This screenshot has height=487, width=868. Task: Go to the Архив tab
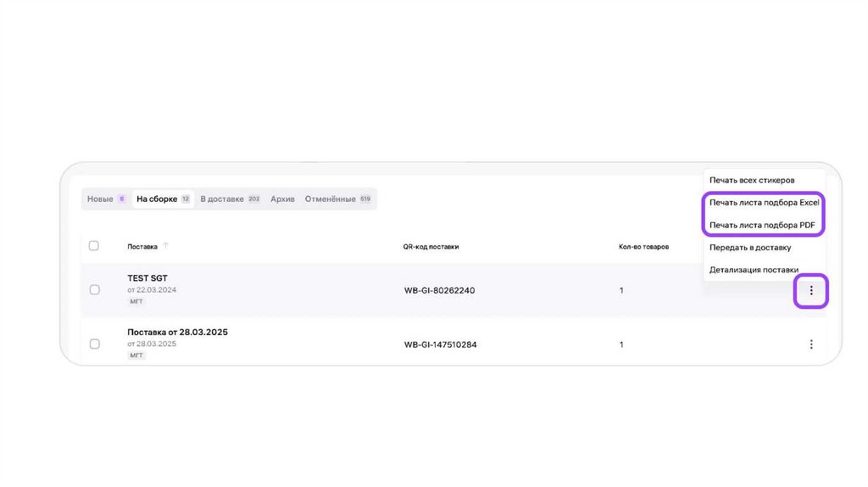point(282,199)
